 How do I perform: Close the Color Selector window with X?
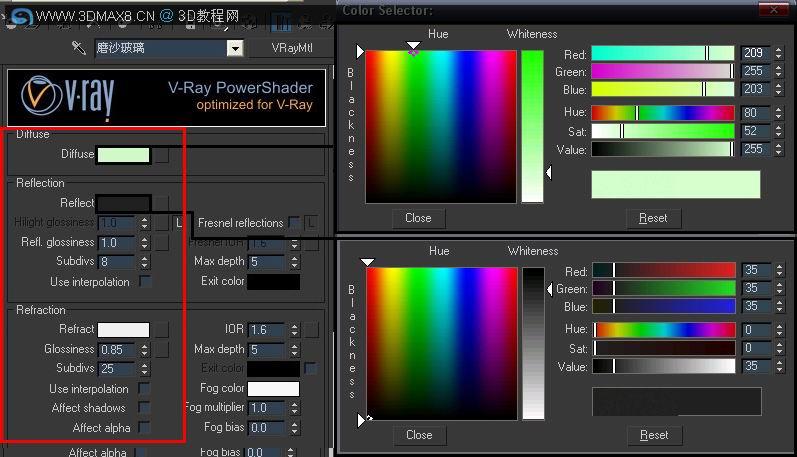coord(774,10)
